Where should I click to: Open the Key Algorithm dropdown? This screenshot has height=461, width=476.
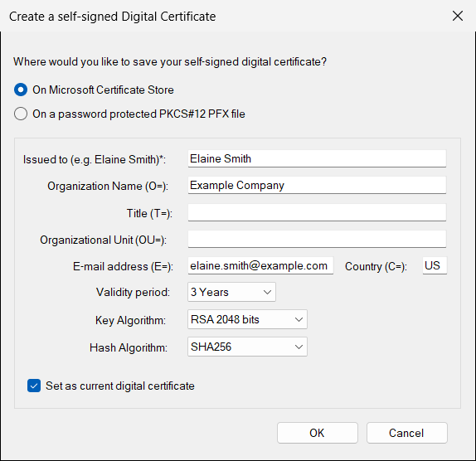(247, 319)
